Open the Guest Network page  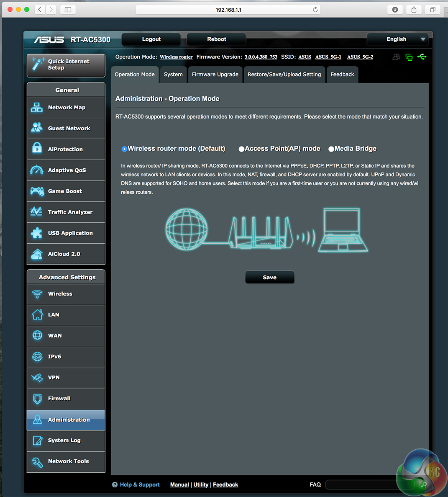click(x=66, y=129)
